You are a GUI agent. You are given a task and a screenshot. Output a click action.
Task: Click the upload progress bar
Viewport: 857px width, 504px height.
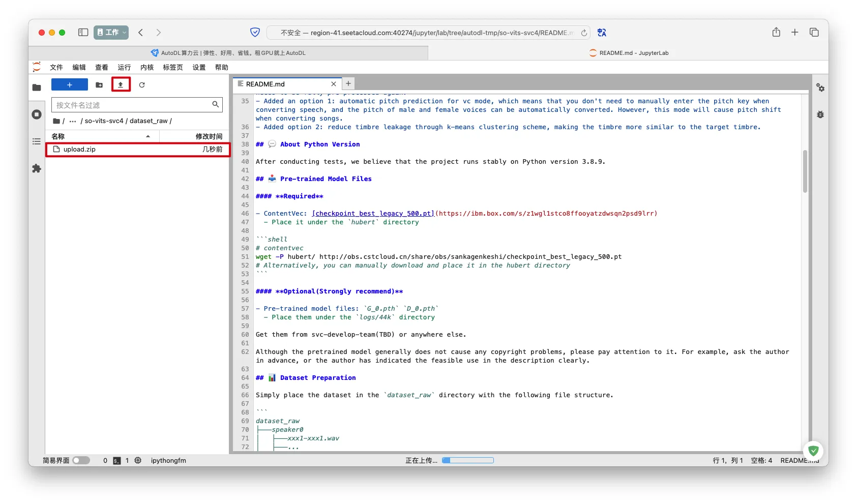pos(468,460)
